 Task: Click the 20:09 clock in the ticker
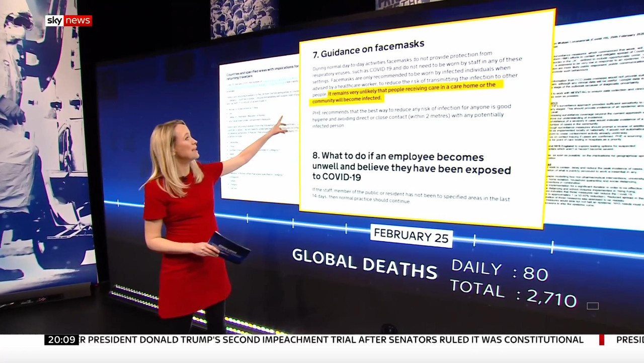pos(62,340)
